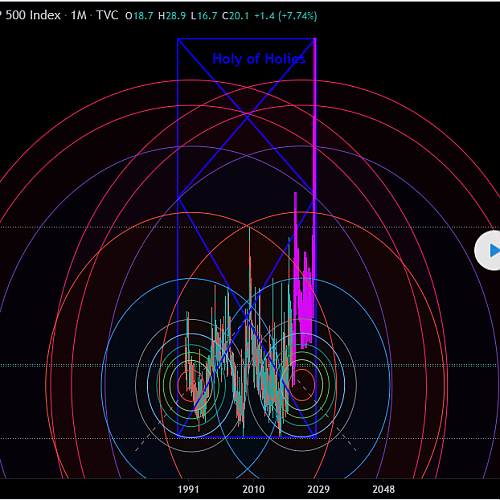The width and height of the screenshot is (500, 500).
Task: Select the 1M interval in chart legend
Action: [x=79, y=15]
